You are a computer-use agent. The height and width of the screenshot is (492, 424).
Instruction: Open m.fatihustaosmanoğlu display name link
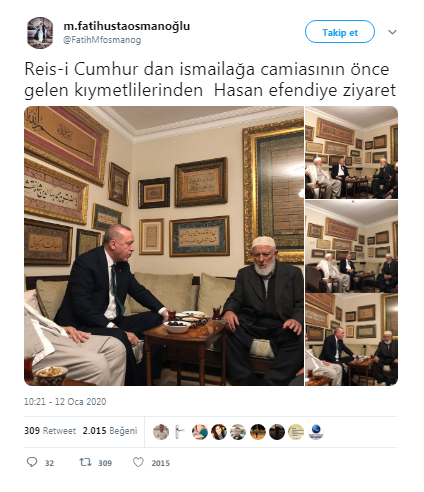click(127, 26)
